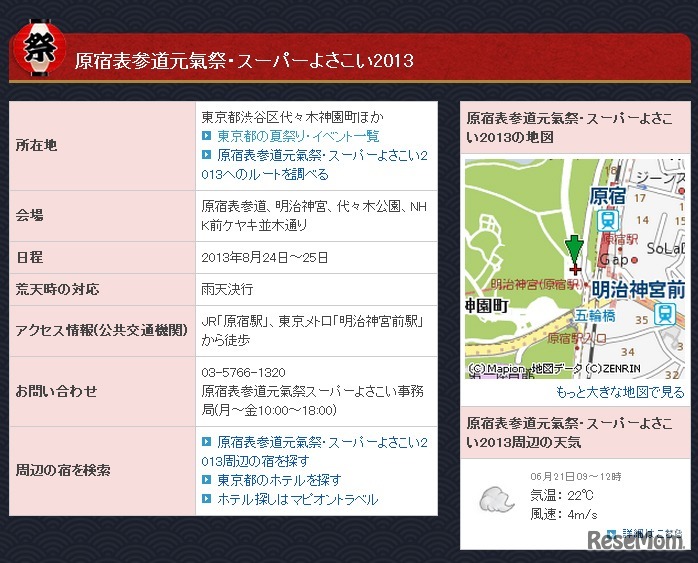The image size is (698, 563).
Task: Click the 荒天時の対応 row label
Action: point(57,289)
